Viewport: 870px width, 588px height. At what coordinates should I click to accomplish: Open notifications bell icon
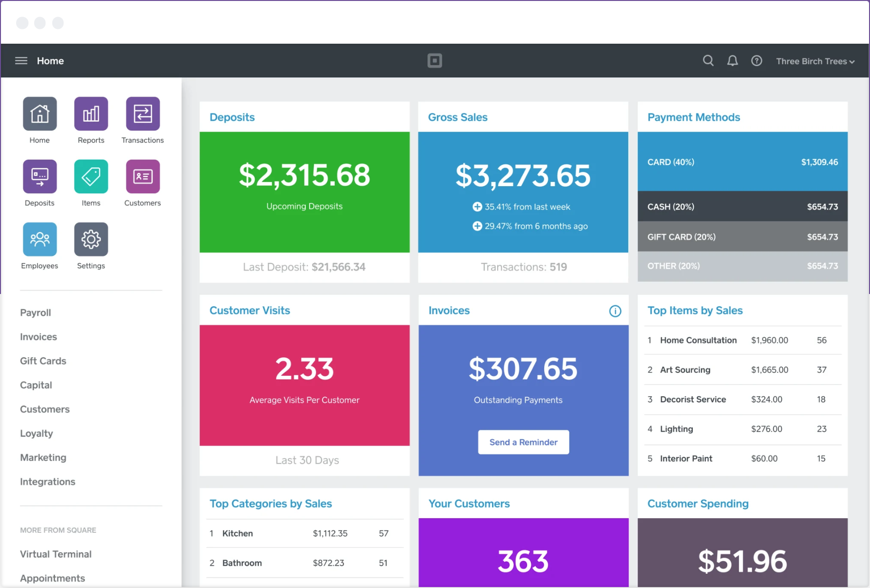coord(732,61)
